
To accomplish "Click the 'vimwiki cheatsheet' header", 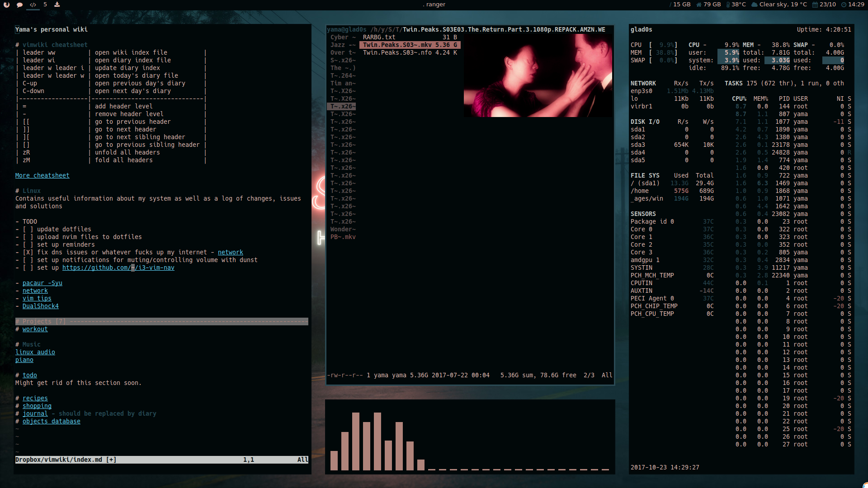I will pyautogui.click(x=55, y=45).
